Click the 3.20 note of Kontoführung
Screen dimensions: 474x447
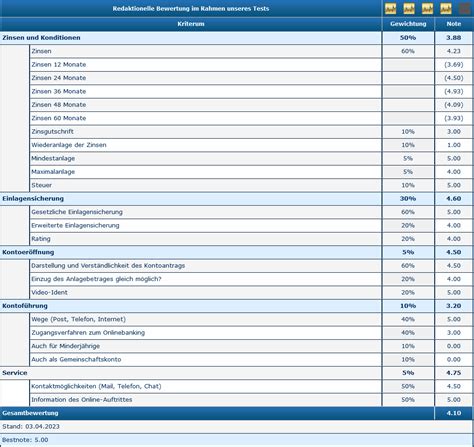[x=454, y=306]
